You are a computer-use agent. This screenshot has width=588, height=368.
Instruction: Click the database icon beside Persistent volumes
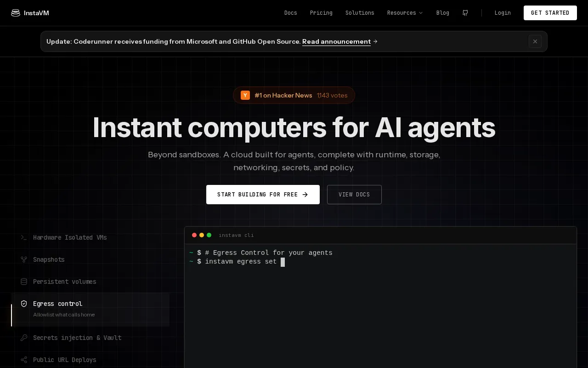(x=24, y=282)
